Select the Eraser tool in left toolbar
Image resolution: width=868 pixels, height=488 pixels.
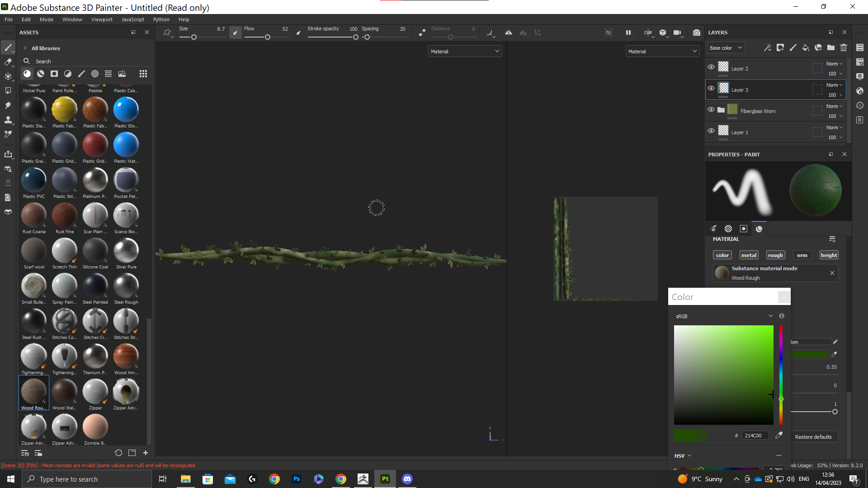tap(8, 62)
